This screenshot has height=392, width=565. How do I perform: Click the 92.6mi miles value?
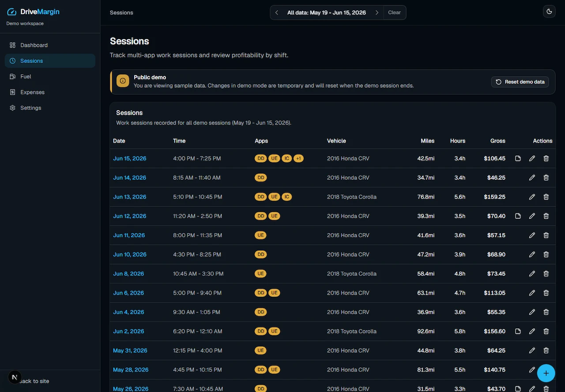426,331
